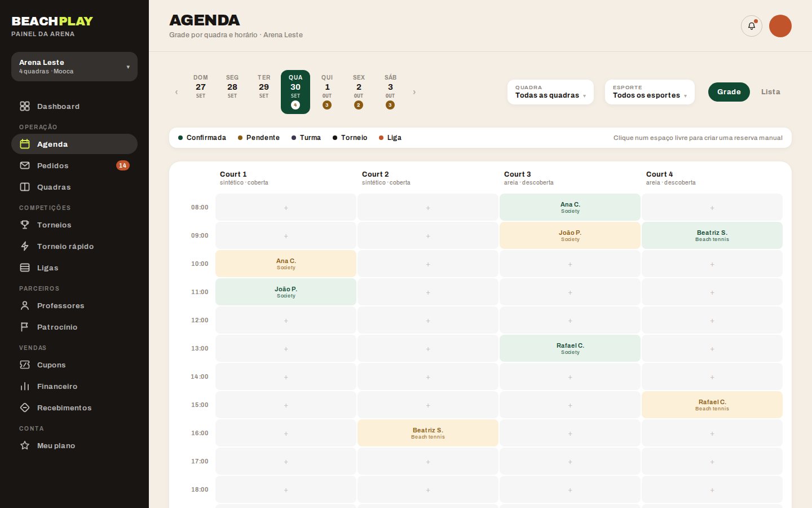Select Thursday 1 OUT day tab
812x508 pixels.
pyautogui.click(x=327, y=92)
